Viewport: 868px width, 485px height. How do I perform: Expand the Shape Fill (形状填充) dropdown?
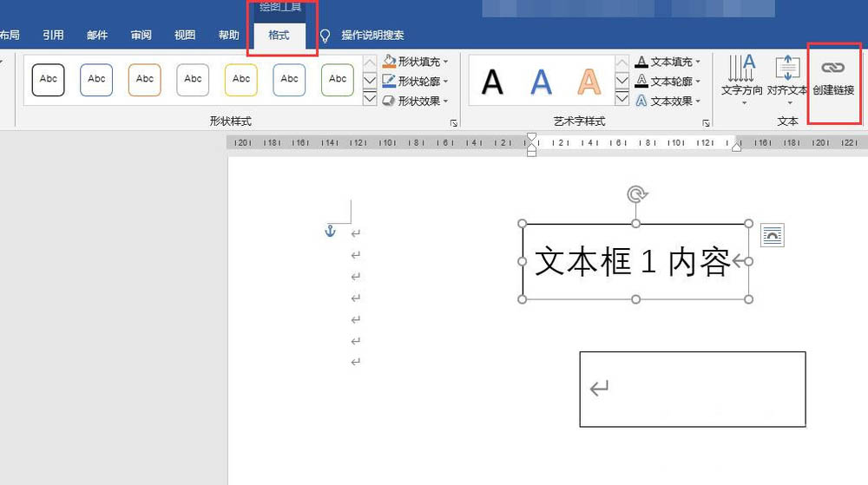pos(446,62)
